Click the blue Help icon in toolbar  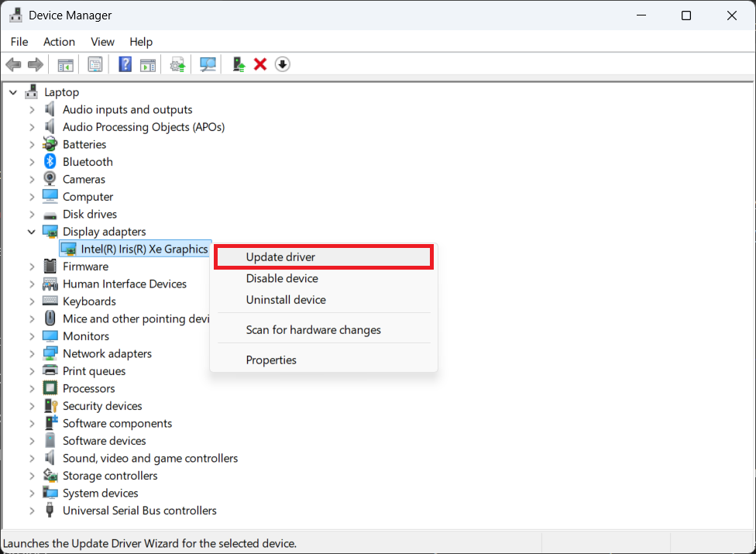(125, 64)
